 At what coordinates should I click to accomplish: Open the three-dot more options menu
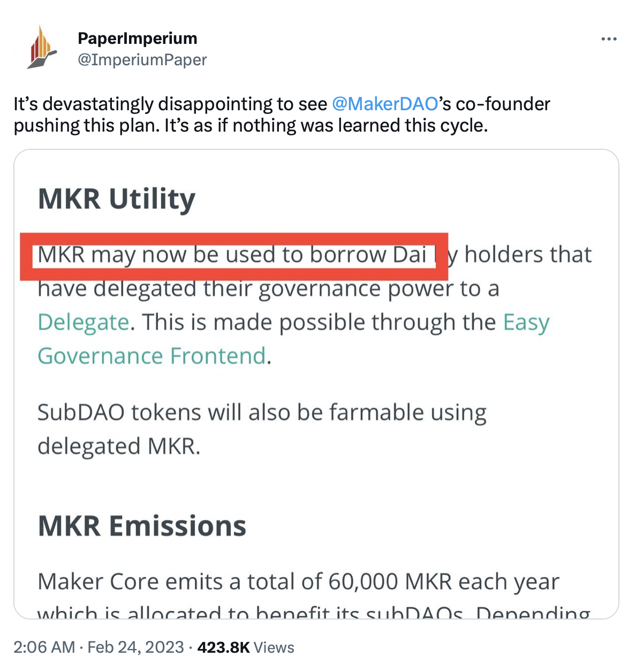click(x=609, y=39)
